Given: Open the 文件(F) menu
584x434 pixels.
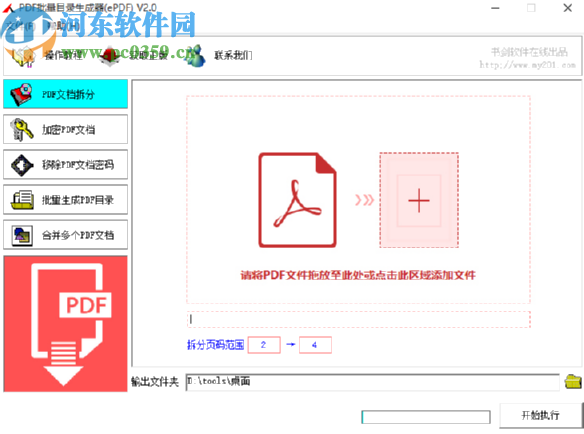Looking at the screenshot, I should click(20, 26).
